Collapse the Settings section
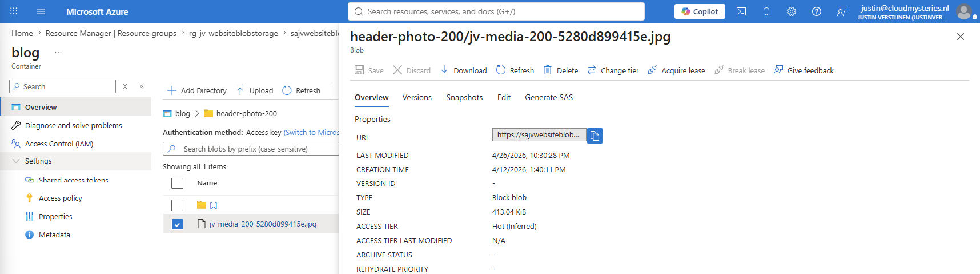980x274 pixels. coord(75,161)
